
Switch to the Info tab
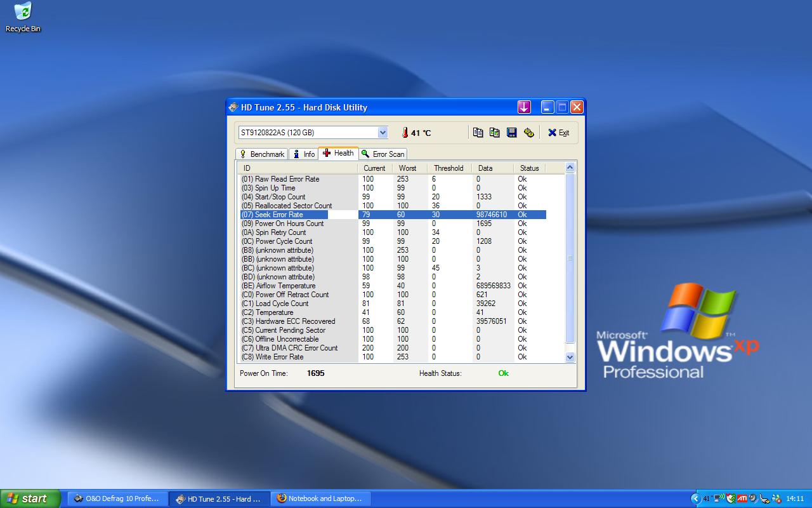pyautogui.click(x=303, y=154)
